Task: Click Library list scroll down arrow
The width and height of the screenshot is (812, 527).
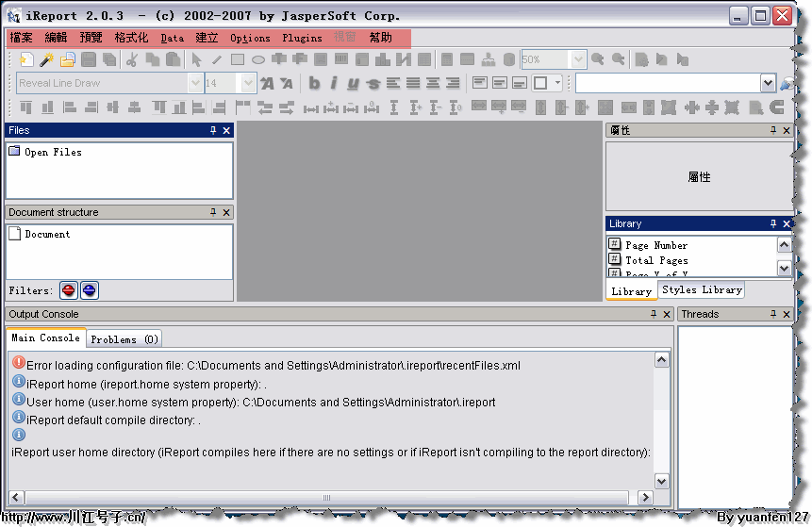Action: point(784,268)
